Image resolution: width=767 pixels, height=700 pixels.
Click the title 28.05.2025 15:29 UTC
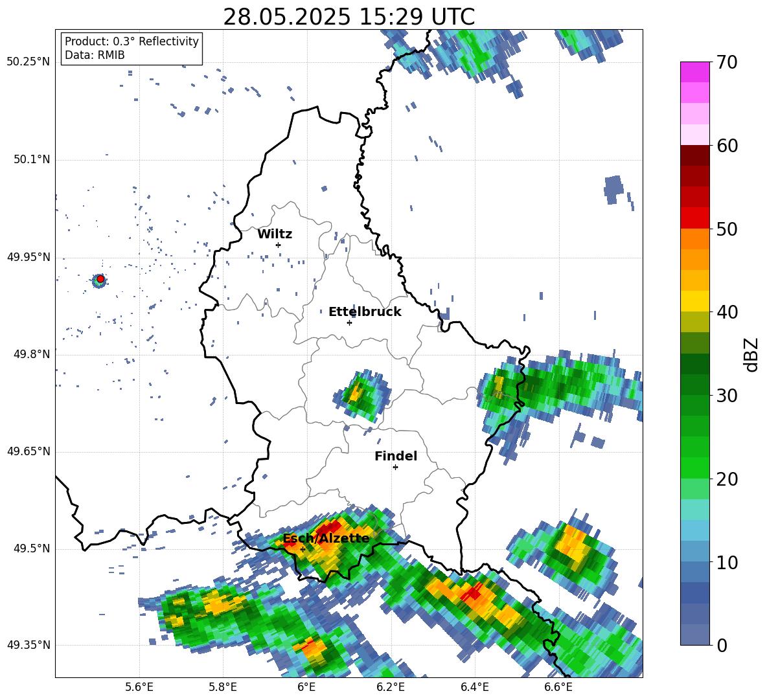pos(349,17)
